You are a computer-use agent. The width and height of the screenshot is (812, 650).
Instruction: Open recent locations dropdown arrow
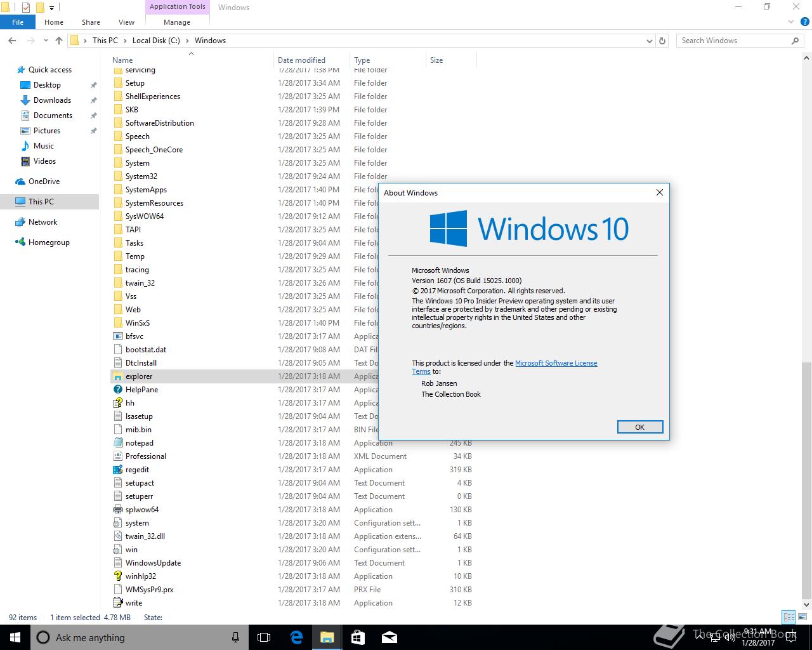[x=46, y=41]
